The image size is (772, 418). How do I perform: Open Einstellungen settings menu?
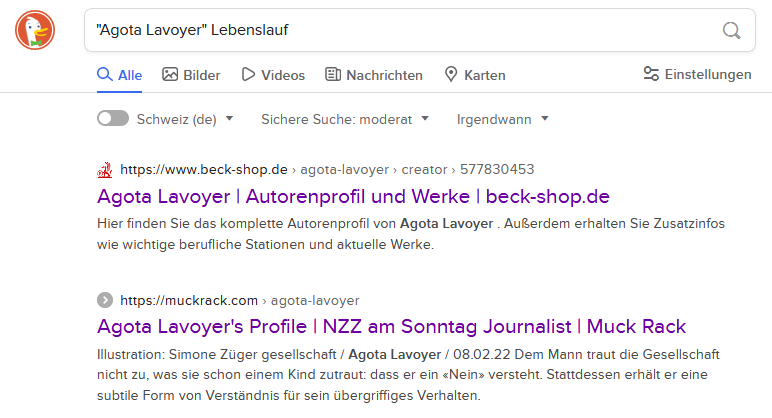click(696, 74)
